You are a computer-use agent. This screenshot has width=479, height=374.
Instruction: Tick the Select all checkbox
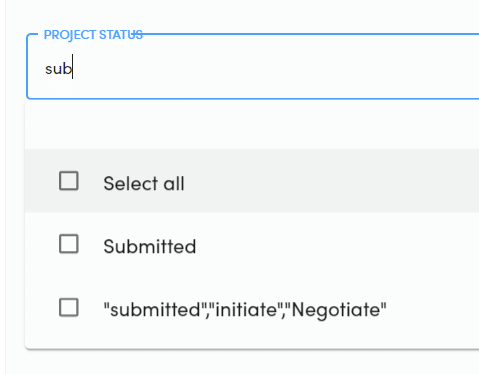(x=69, y=181)
